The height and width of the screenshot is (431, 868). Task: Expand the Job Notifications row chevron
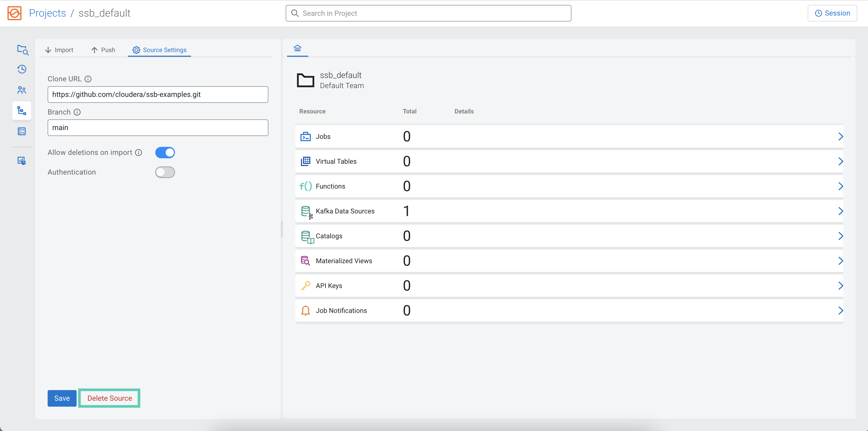tap(840, 311)
